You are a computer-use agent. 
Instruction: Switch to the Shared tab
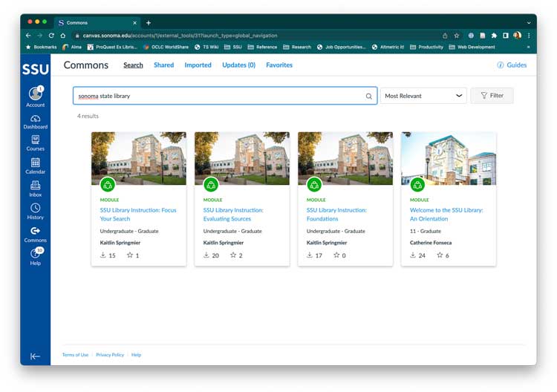pyautogui.click(x=164, y=65)
